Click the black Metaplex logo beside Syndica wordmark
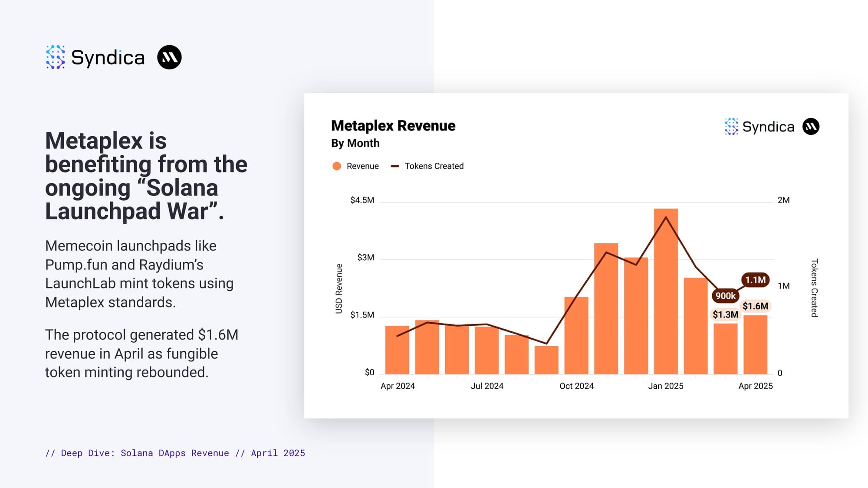The height and width of the screenshot is (488, 868). coord(169,57)
